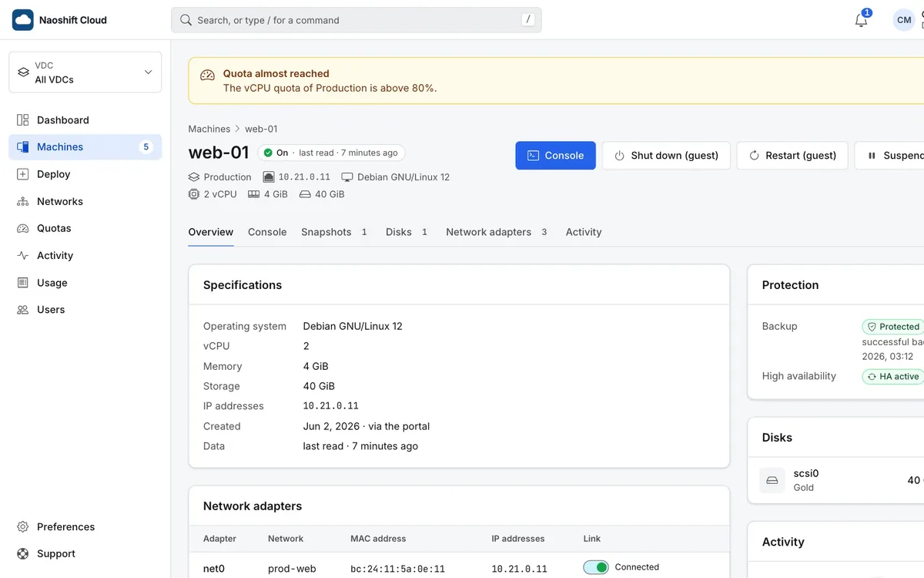Click the On status badge
Viewport: 924px width, 578px height.
(x=331, y=153)
